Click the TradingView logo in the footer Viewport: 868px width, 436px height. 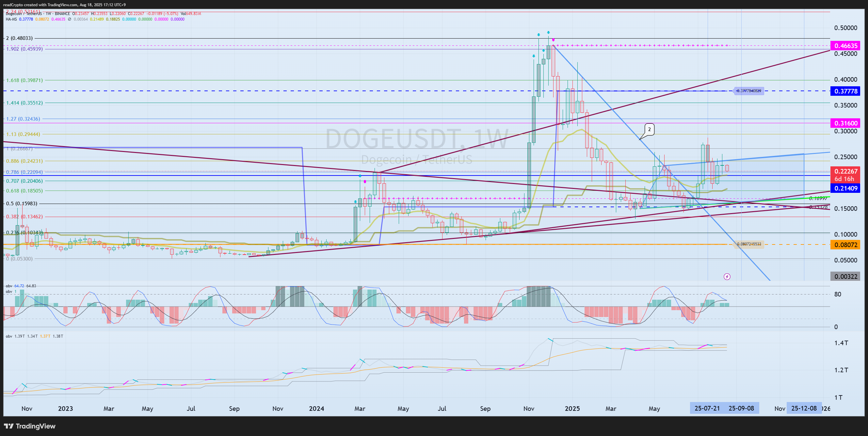coord(30,426)
